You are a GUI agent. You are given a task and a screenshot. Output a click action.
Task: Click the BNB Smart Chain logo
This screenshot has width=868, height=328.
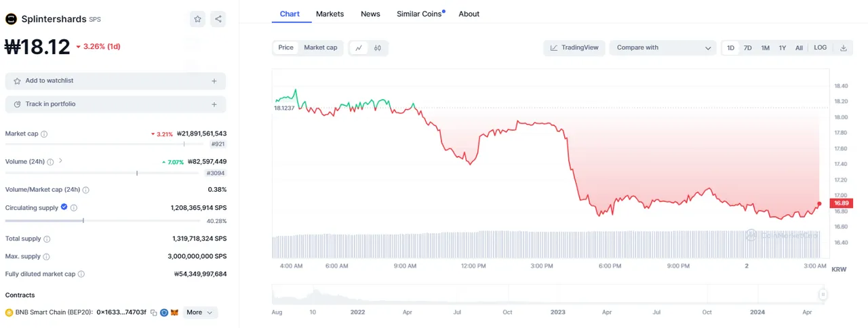[x=9, y=312]
